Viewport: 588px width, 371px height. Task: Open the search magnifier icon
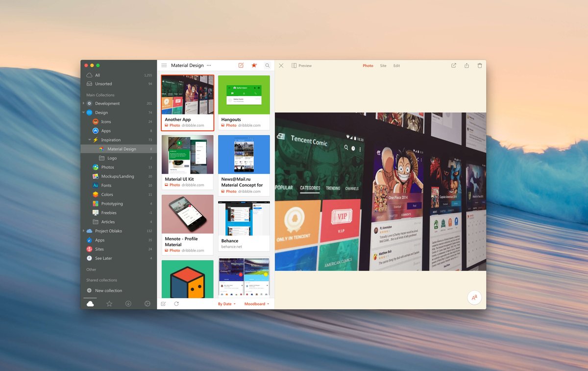point(268,66)
